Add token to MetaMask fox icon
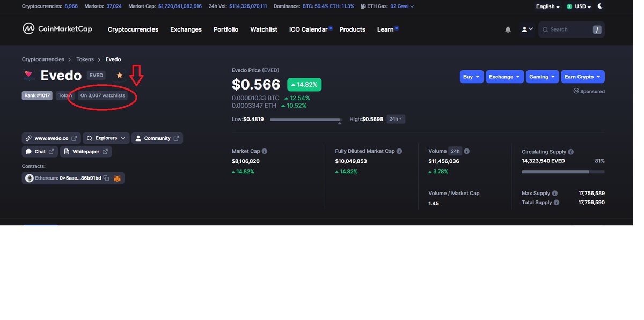The image size is (644, 320). coord(117,178)
